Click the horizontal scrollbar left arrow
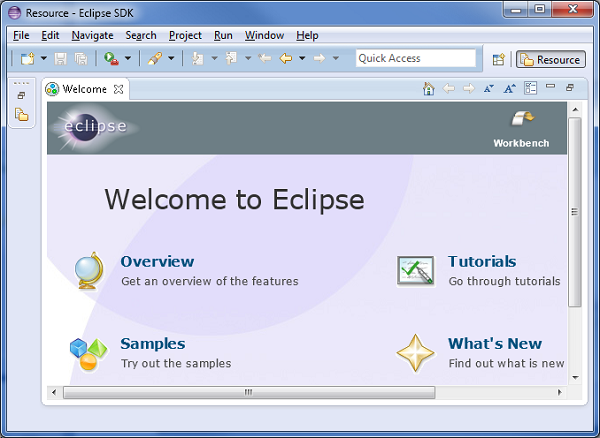 tap(54, 392)
